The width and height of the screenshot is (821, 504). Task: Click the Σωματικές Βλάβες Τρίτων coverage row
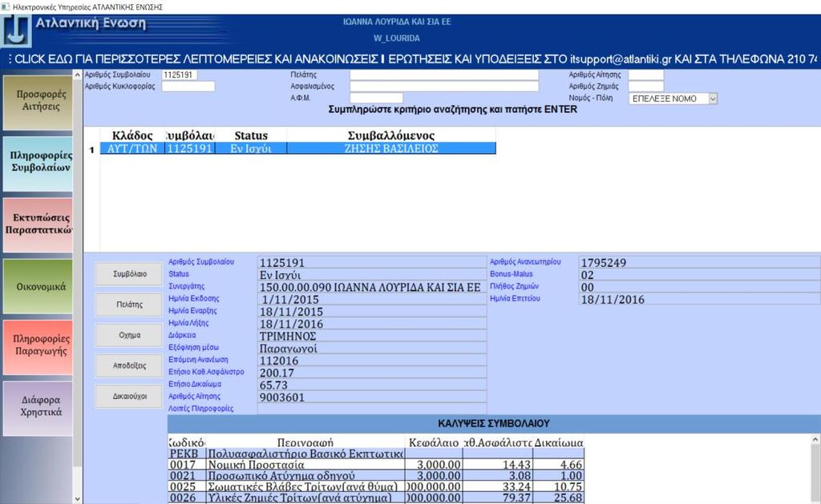[x=376, y=486]
